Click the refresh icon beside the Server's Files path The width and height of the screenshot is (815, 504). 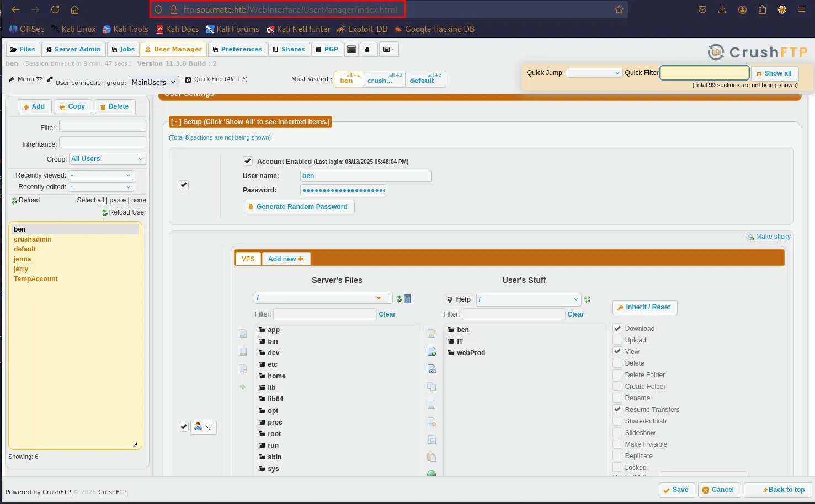click(399, 299)
